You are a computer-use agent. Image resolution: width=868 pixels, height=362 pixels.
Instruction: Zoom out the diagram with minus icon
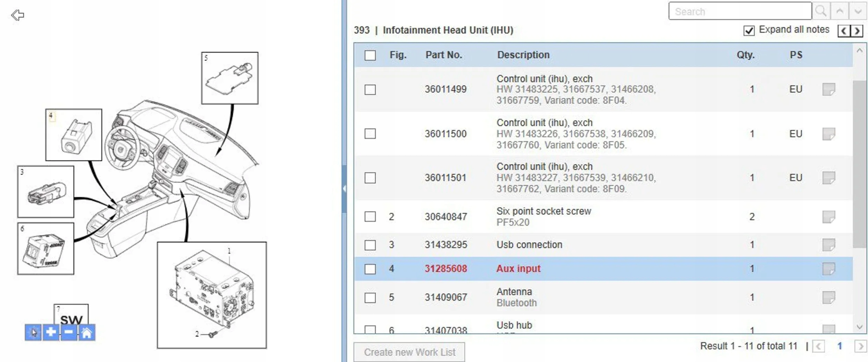pos(69,332)
